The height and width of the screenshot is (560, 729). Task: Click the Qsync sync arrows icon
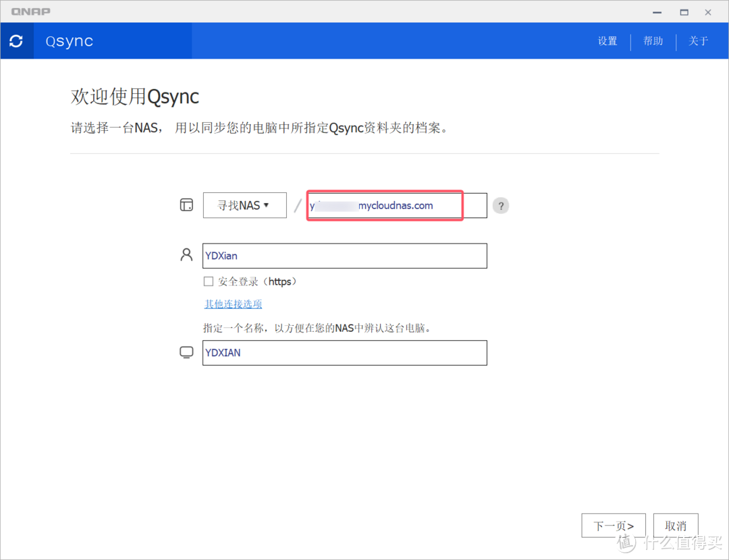(16, 41)
